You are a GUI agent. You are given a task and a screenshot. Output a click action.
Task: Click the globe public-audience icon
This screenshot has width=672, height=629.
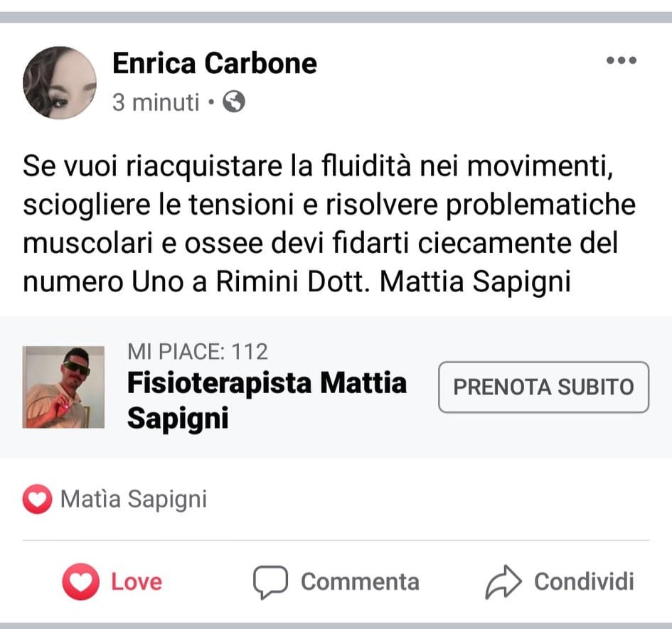(234, 103)
